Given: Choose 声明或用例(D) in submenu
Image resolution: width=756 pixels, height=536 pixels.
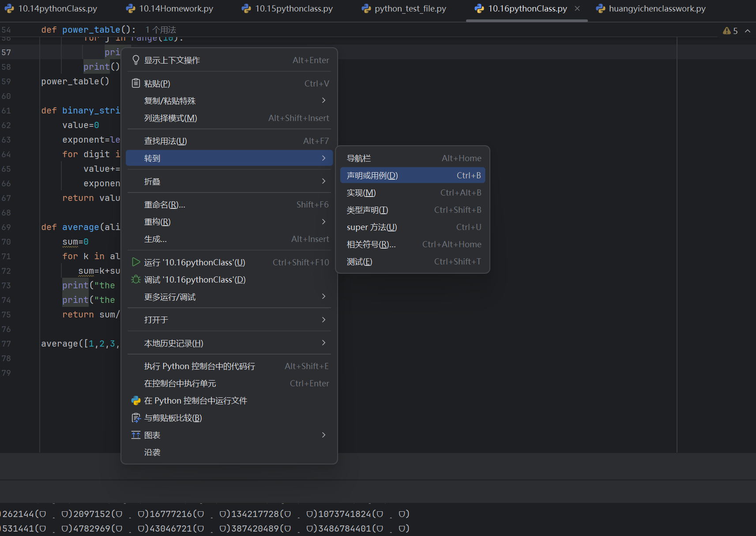Looking at the screenshot, I should tap(413, 175).
